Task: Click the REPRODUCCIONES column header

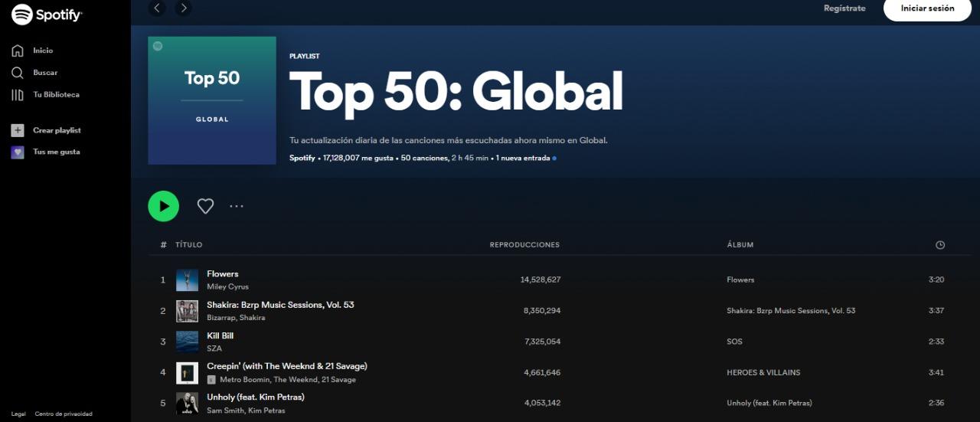Action: point(524,245)
